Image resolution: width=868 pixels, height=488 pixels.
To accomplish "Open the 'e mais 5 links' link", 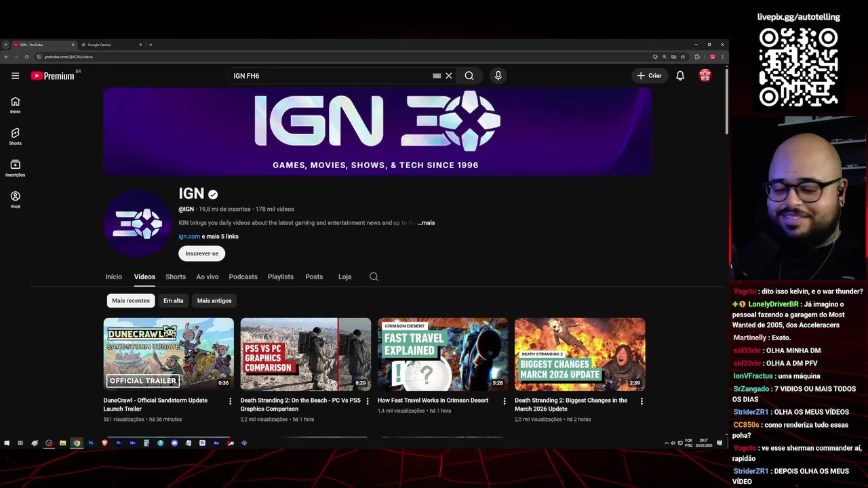I will pos(220,237).
